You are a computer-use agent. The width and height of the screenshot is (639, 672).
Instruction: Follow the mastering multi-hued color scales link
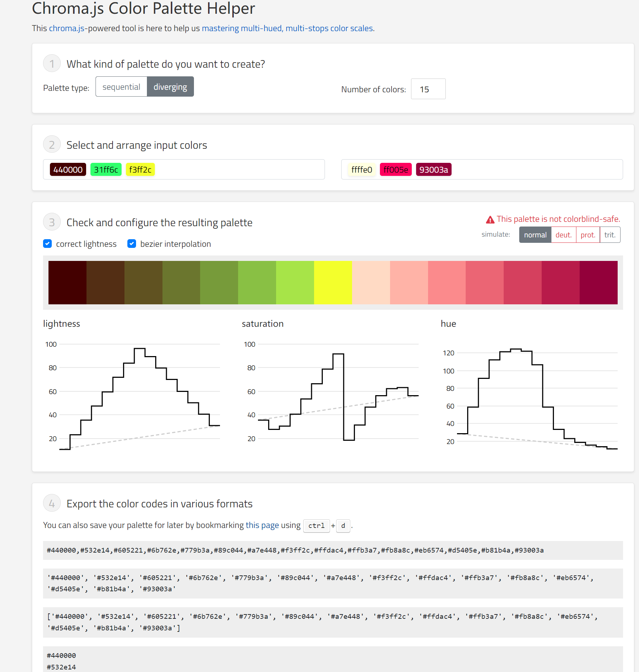pos(288,28)
